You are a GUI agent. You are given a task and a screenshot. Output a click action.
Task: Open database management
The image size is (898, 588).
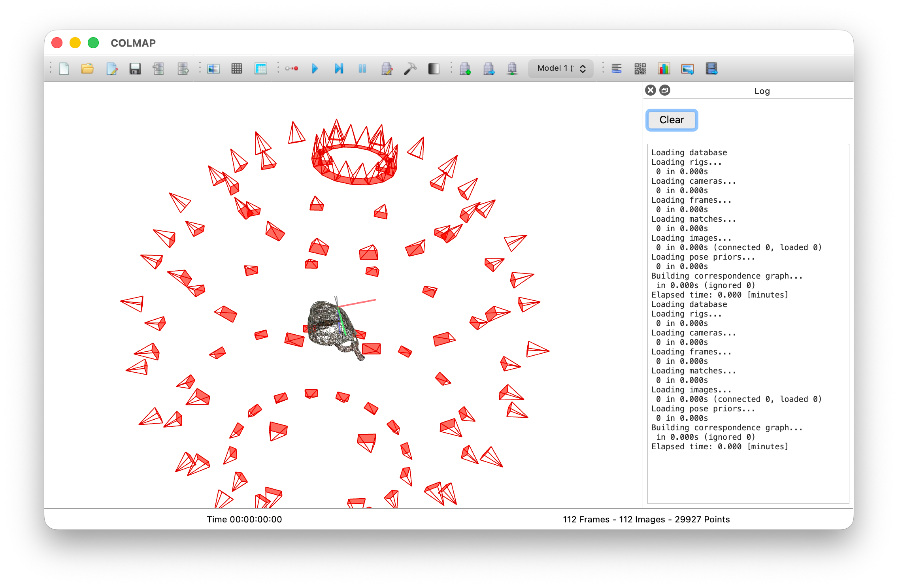[260, 68]
